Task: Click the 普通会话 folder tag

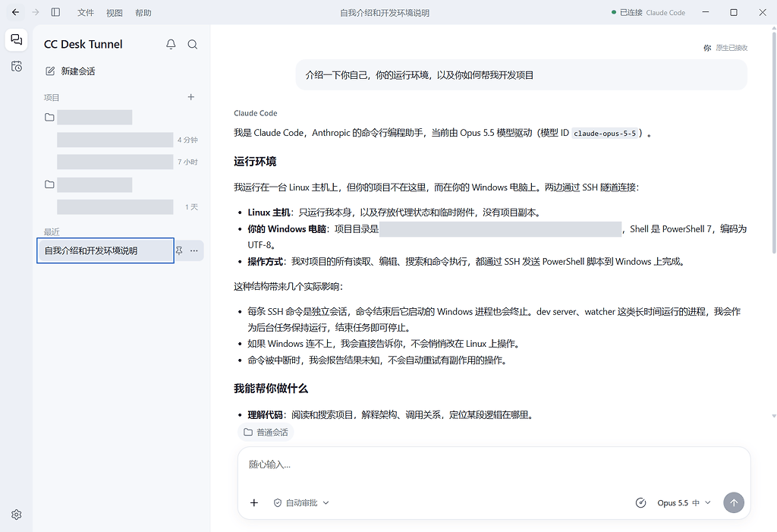Action: point(266,433)
